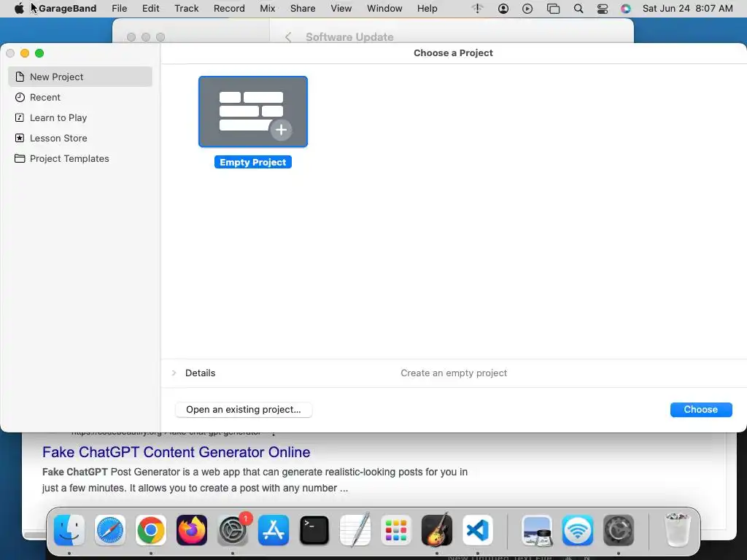Open the Share menu
This screenshot has height=560, width=747.
coord(303,9)
